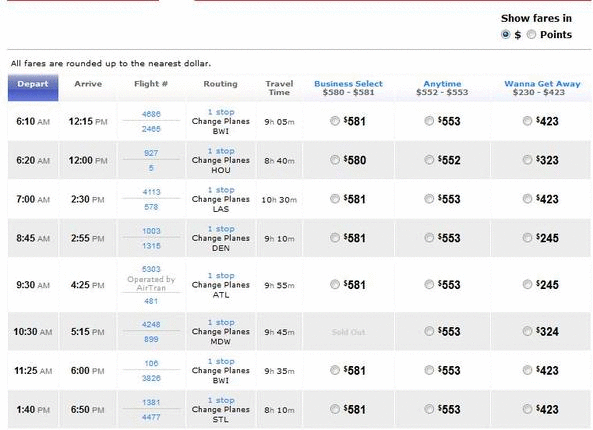Open the Business Select fare info link

348,84
